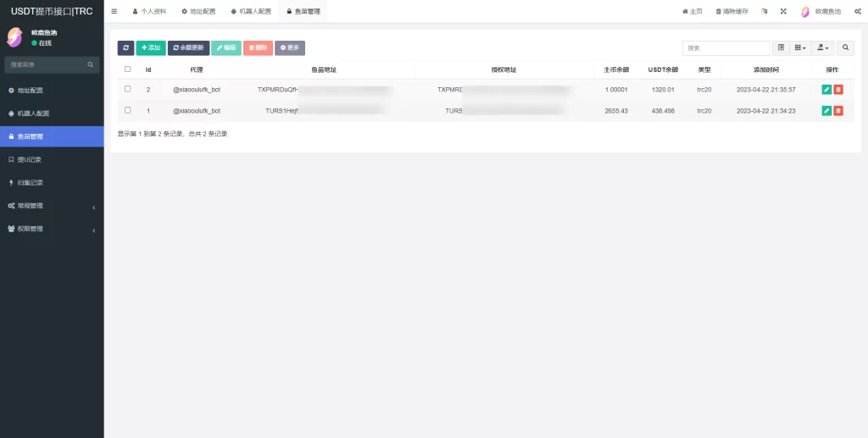Click the 添加 add button
868x438 pixels.
(151, 48)
